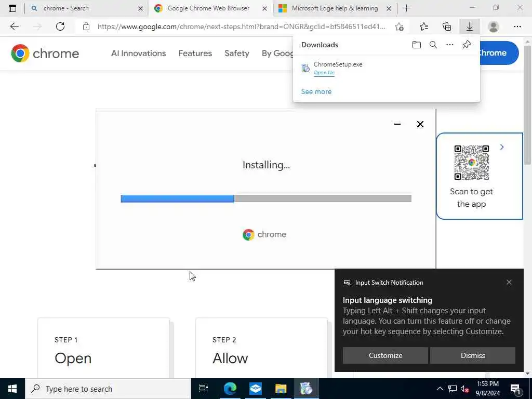The width and height of the screenshot is (532, 399).
Task: Open the Safety menu item
Action: (x=237, y=54)
